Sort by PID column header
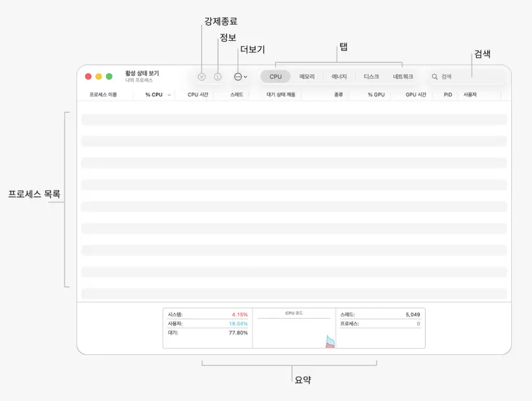 click(x=448, y=95)
